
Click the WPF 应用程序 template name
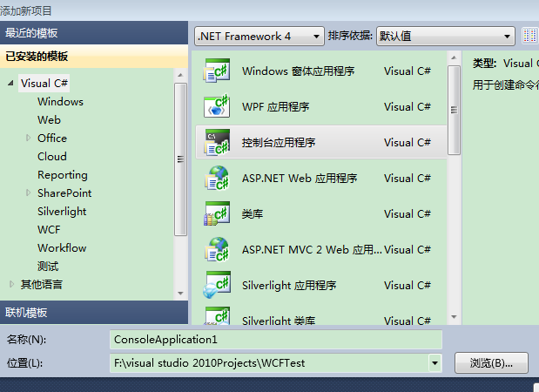point(276,106)
